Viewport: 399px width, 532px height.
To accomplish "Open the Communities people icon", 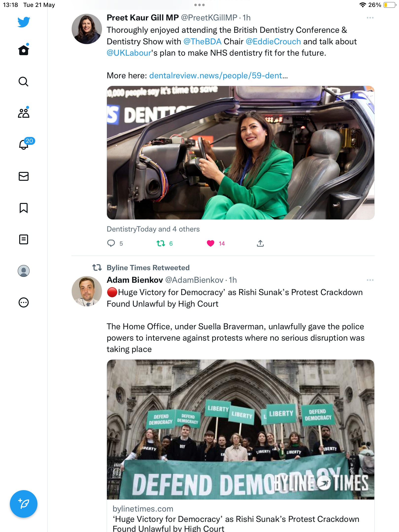I will click(24, 113).
